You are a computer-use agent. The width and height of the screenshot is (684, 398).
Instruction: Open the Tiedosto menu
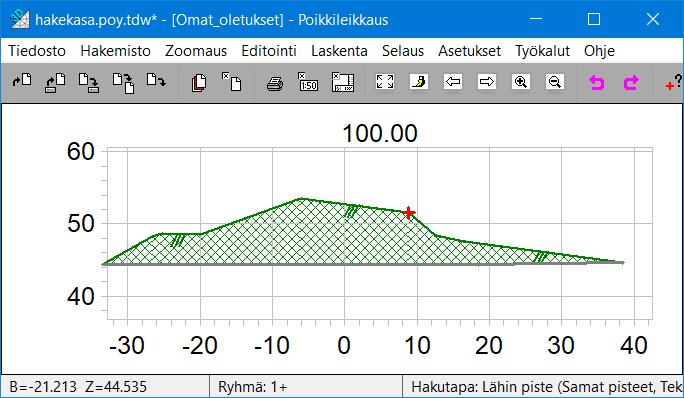point(37,51)
